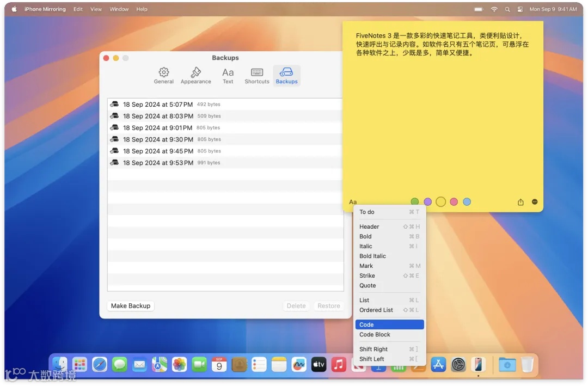Pick the blue note color
Viewport: 588px width, 386px height.
point(467,202)
